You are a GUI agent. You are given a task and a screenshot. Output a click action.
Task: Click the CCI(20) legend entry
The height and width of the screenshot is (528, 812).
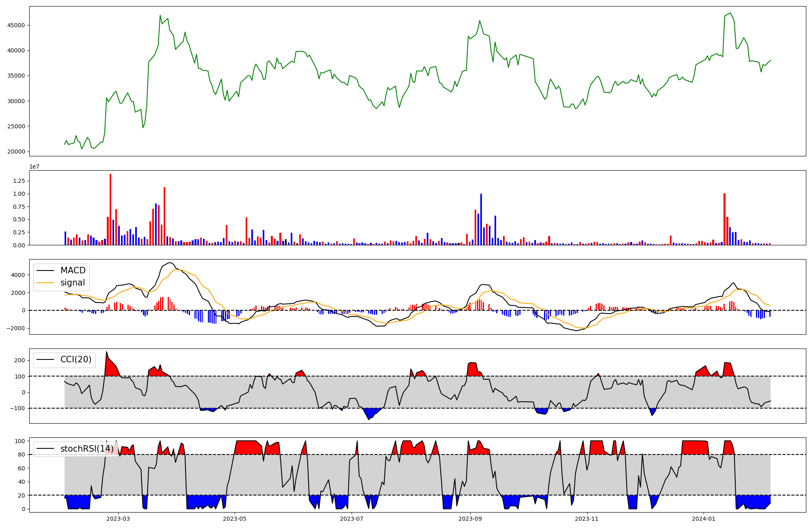[76, 359]
